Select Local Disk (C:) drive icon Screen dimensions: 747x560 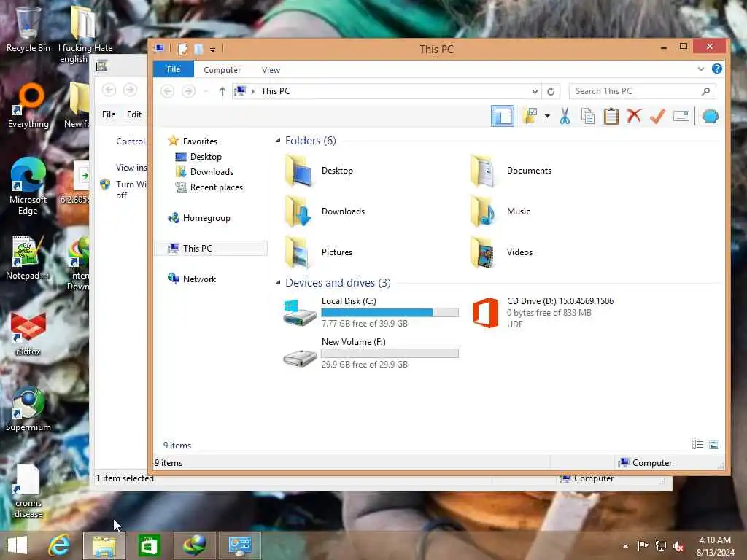click(299, 312)
